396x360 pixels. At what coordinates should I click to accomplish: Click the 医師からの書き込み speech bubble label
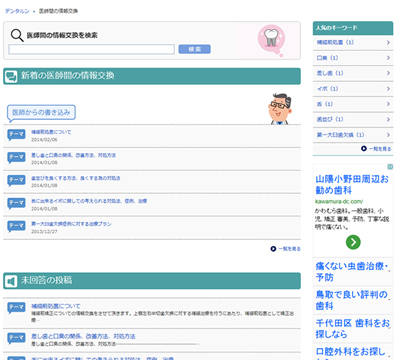point(41,112)
